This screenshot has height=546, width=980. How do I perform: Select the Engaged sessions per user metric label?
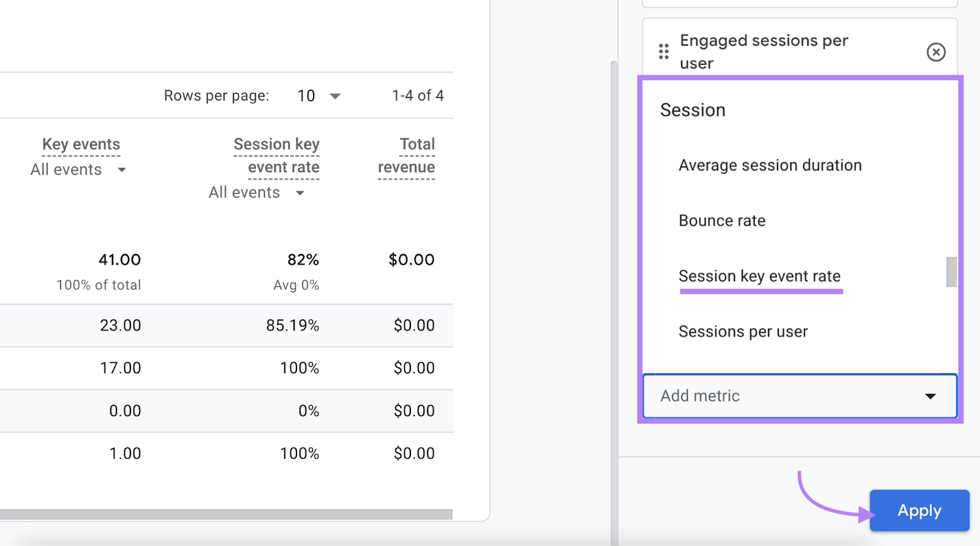click(763, 51)
